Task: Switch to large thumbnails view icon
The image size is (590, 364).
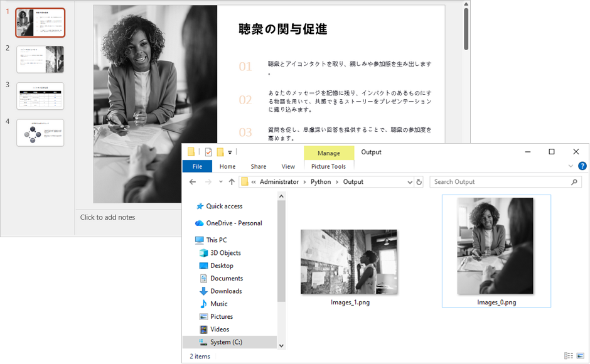Action: [x=580, y=356]
